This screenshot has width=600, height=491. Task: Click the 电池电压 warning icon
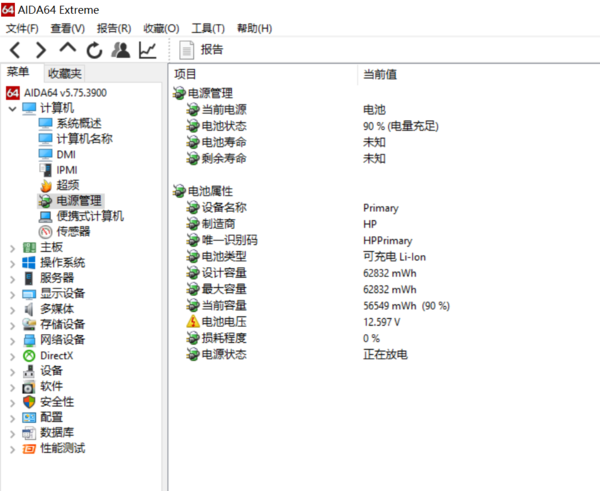click(193, 321)
